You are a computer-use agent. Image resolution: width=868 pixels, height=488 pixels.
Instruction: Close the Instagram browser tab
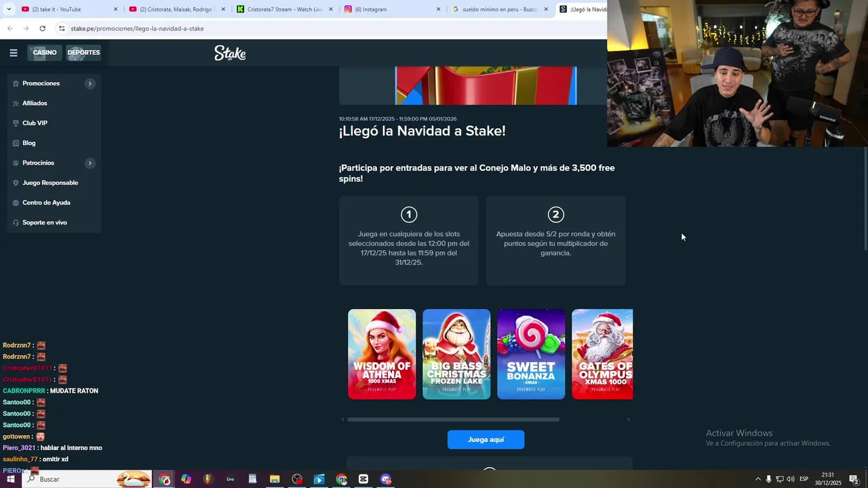[x=438, y=9]
